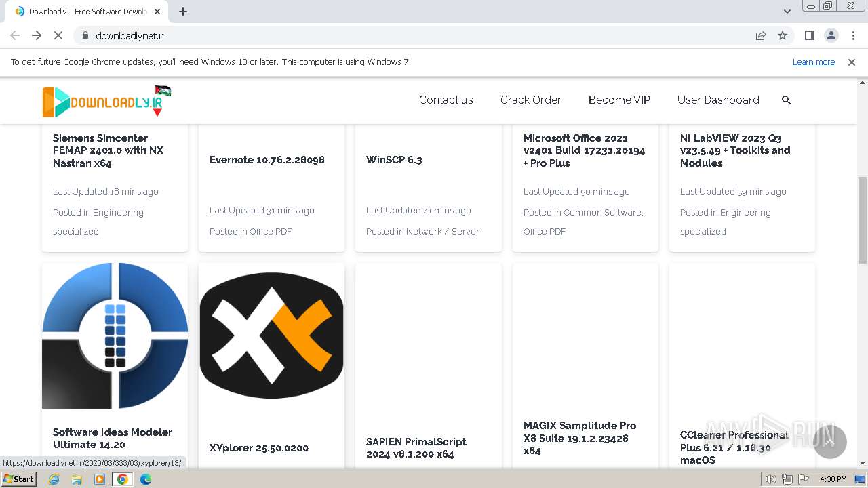Open the Contact us menu item
This screenshot has height=488, width=868.
[x=446, y=100]
